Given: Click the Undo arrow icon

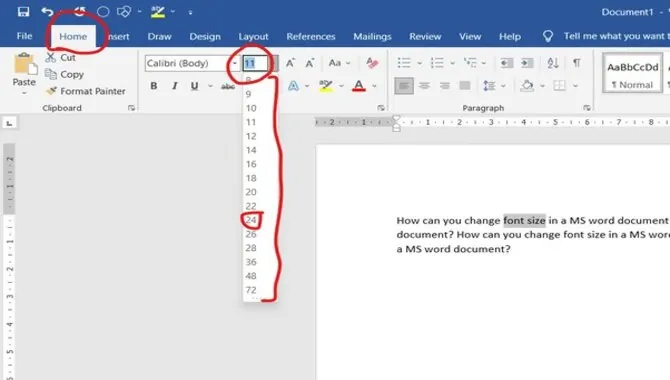Looking at the screenshot, I should 47,12.
